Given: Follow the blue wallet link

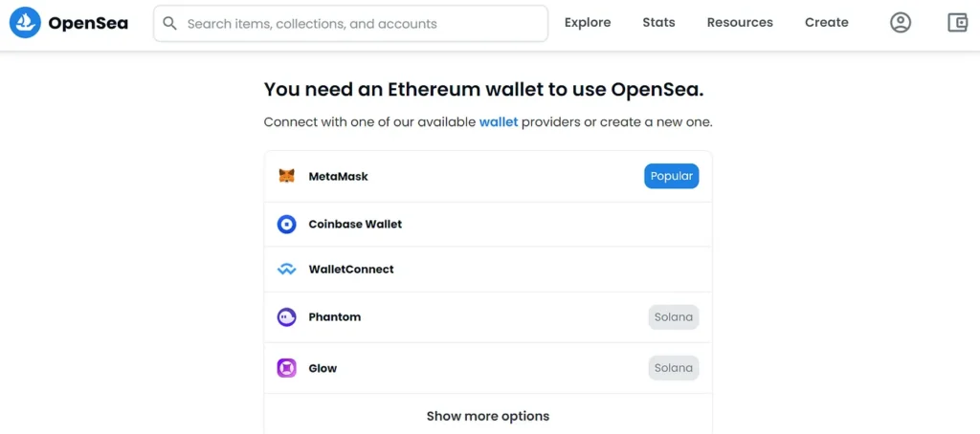Looking at the screenshot, I should tap(499, 122).
